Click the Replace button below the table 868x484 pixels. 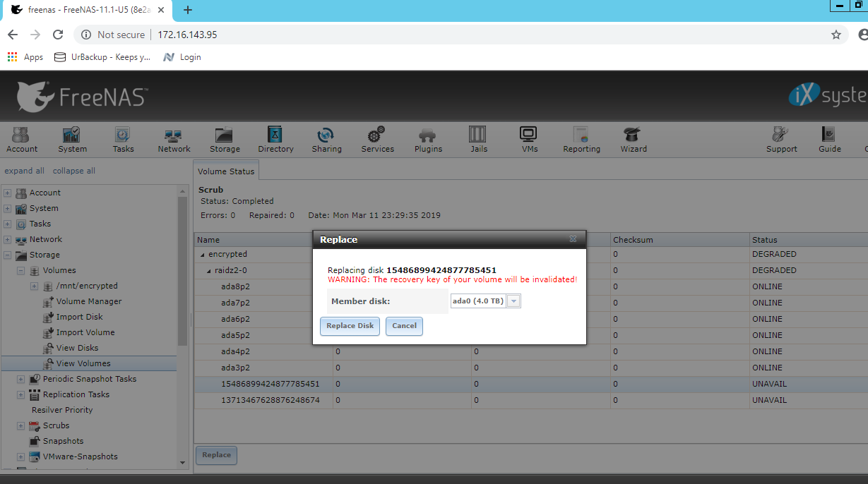pyautogui.click(x=216, y=455)
